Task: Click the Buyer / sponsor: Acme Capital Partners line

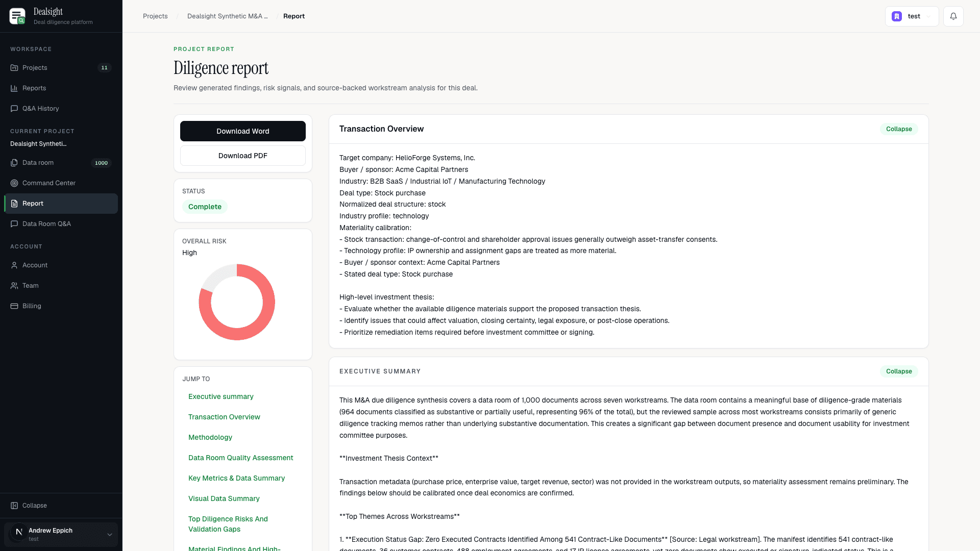Action: point(404,170)
